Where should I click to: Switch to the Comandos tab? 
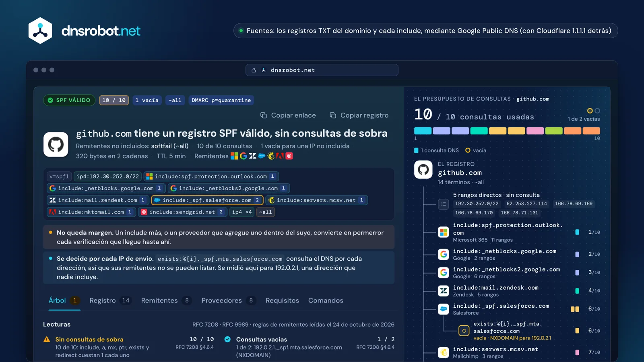pos(326,300)
